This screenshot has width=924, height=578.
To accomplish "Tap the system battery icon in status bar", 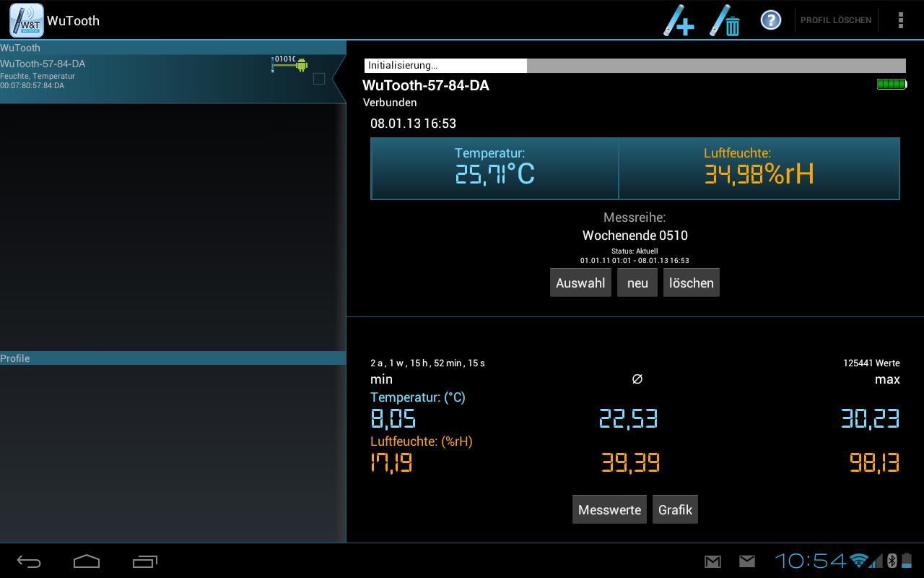I will pyautogui.click(x=905, y=561).
